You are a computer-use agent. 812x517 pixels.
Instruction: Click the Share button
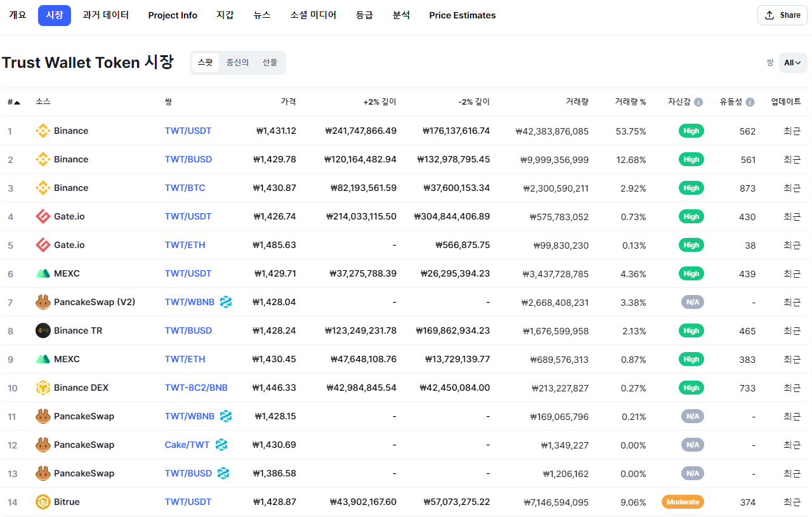click(782, 15)
